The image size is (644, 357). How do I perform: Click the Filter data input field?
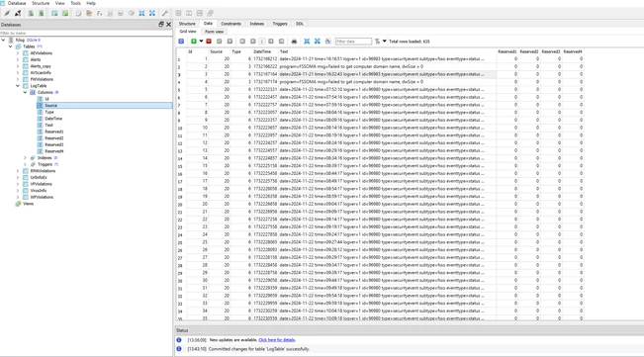(x=353, y=41)
